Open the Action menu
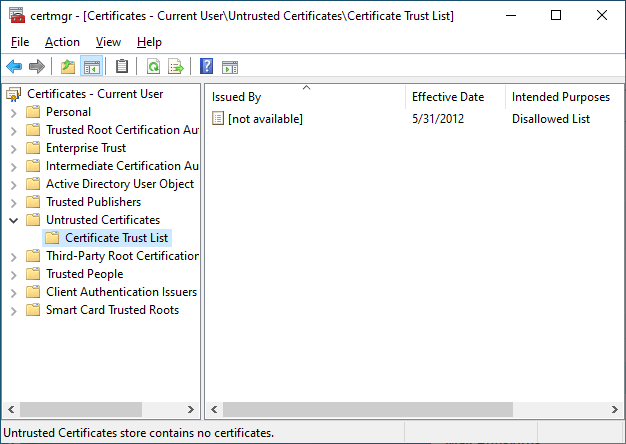This screenshot has width=626, height=444. (62, 42)
